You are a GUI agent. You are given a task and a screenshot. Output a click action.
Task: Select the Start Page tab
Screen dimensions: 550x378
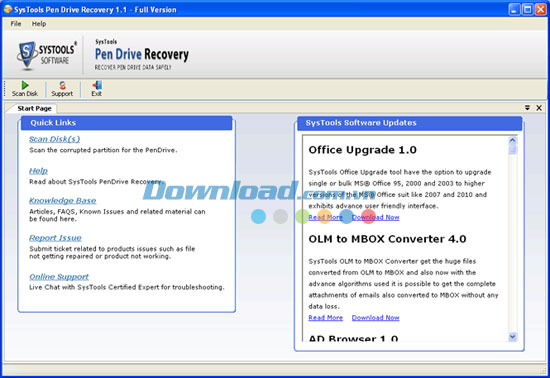tap(34, 108)
